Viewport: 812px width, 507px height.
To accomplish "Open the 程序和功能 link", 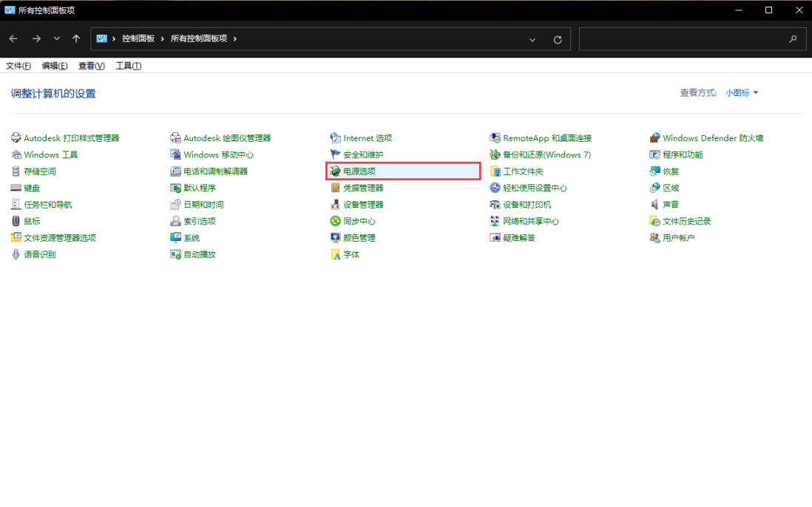I will pos(683,154).
